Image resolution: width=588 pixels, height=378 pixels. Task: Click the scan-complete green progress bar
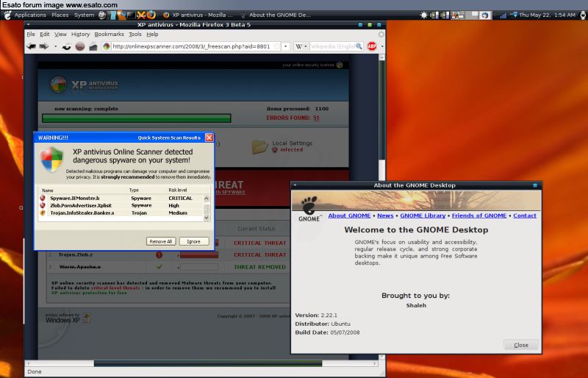137,118
